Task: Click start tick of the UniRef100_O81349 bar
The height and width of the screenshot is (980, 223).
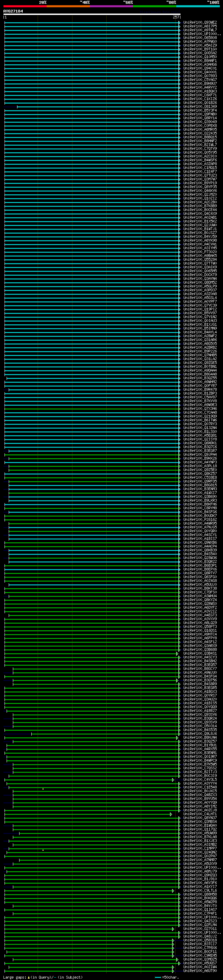Action: tap(17, 106)
